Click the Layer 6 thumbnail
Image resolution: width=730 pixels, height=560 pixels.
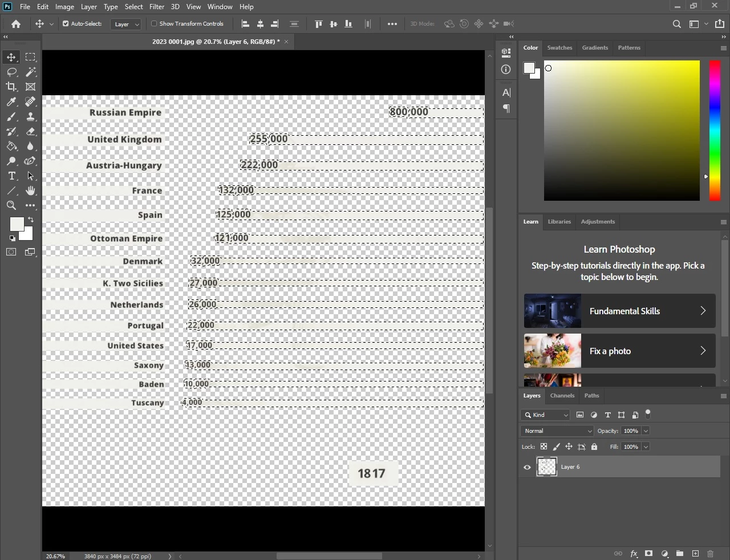point(547,467)
